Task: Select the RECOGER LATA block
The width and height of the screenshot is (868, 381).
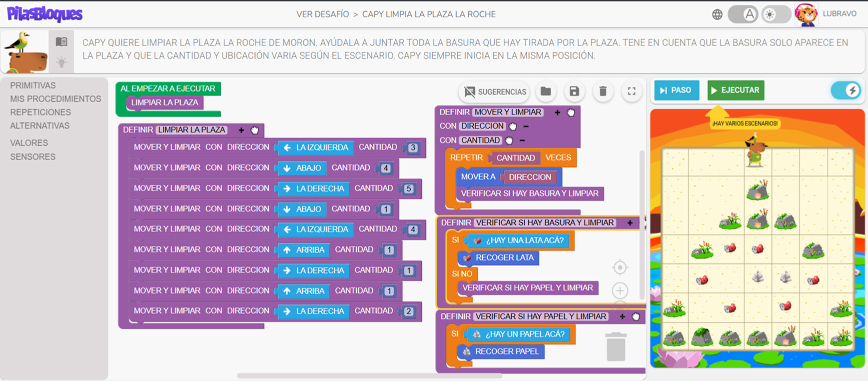Action: (498, 258)
